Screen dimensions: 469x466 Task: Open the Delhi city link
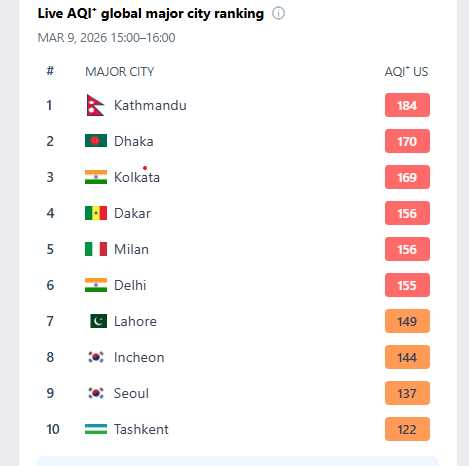[x=130, y=285]
